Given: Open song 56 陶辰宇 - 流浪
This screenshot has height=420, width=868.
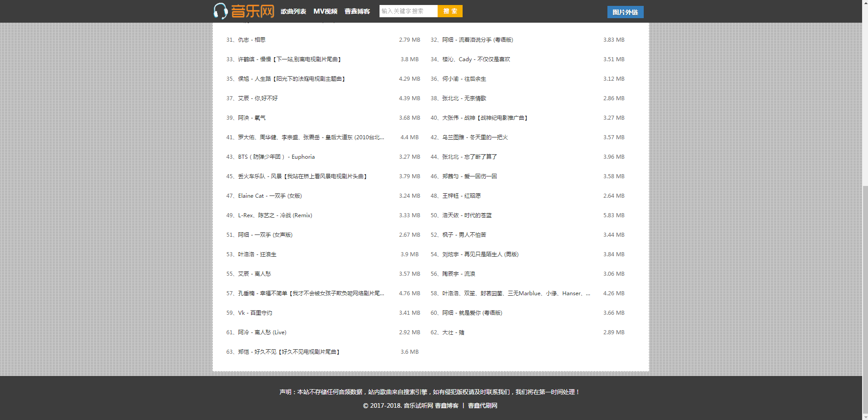Looking at the screenshot, I should tap(459, 274).
